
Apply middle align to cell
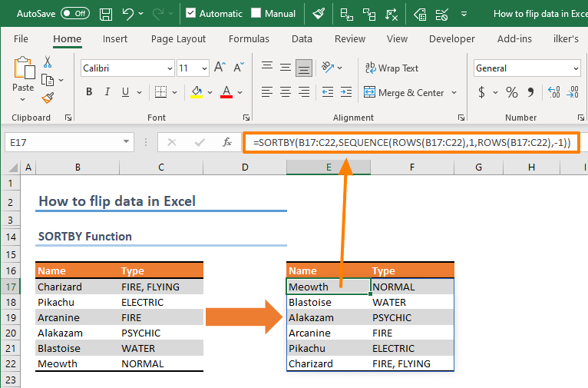point(286,68)
